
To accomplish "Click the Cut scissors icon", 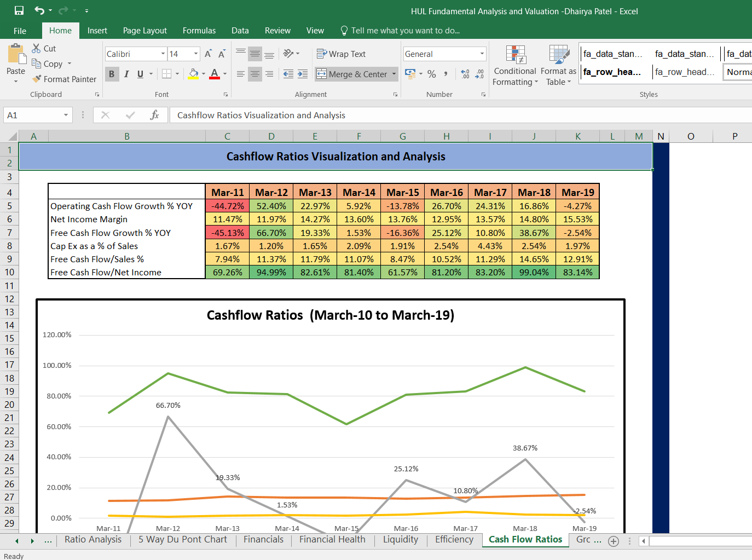I will click(37, 48).
